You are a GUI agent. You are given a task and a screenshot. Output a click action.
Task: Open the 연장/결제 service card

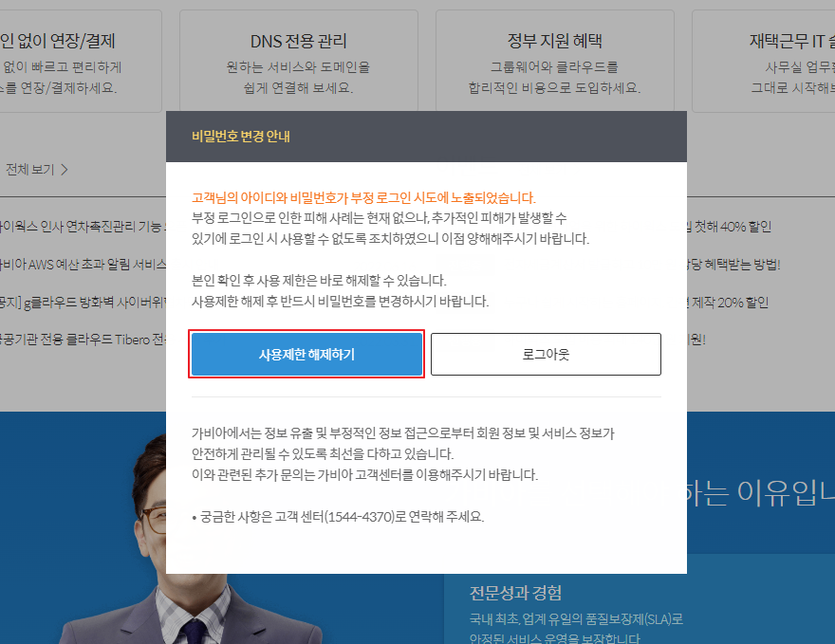(80, 62)
